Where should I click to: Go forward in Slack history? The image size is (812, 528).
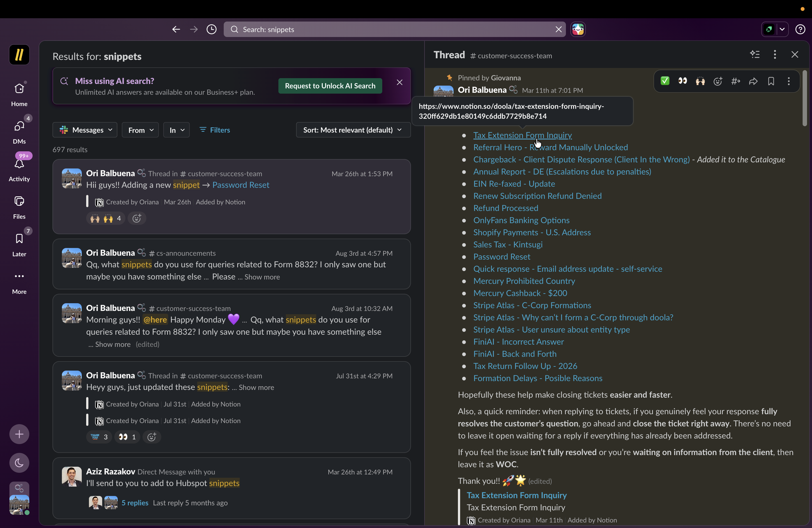(194, 29)
